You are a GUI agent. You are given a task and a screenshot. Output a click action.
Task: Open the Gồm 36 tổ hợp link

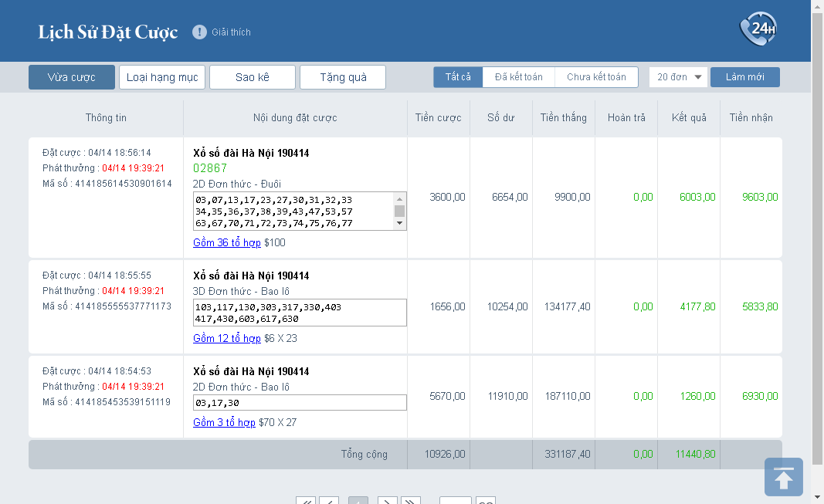[226, 242]
